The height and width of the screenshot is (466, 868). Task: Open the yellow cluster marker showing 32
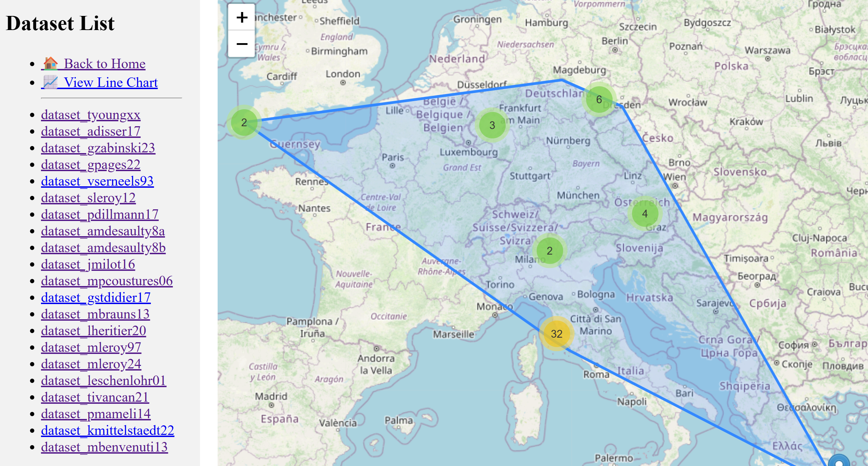(x=556, y=333)
